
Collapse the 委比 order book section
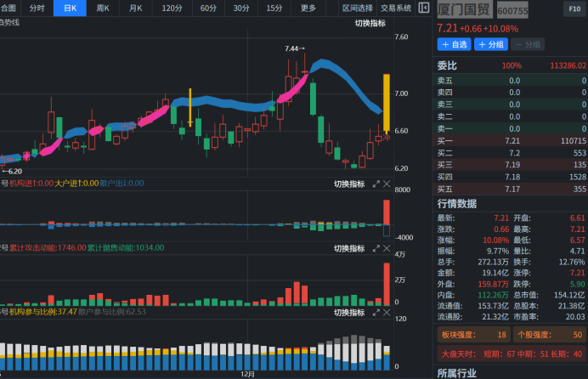447,65
